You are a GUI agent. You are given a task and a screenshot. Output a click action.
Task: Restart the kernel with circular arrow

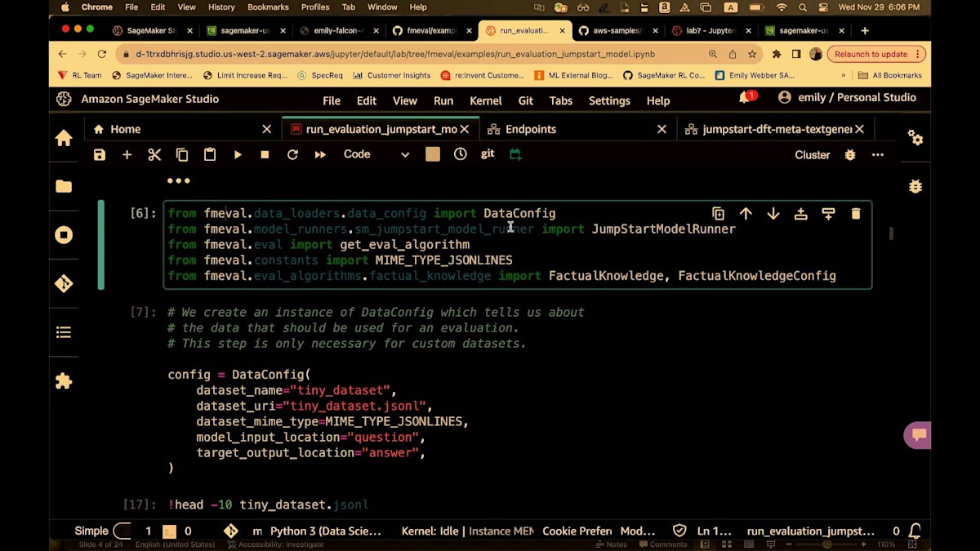click(x=292, y=154)
